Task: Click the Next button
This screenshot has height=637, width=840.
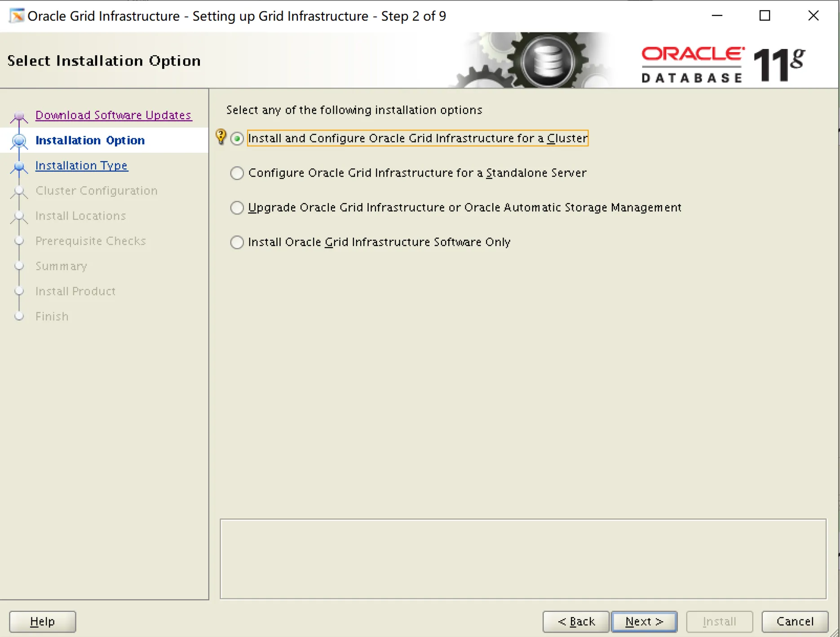Action: pyautogui.click(x=644, y=622)
